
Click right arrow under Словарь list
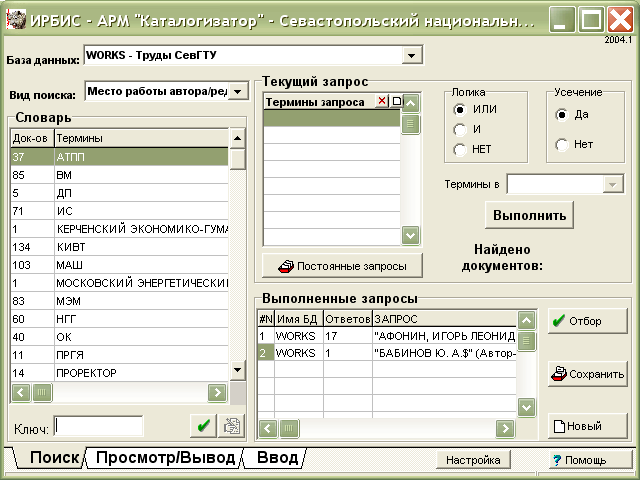click(217, 393)
